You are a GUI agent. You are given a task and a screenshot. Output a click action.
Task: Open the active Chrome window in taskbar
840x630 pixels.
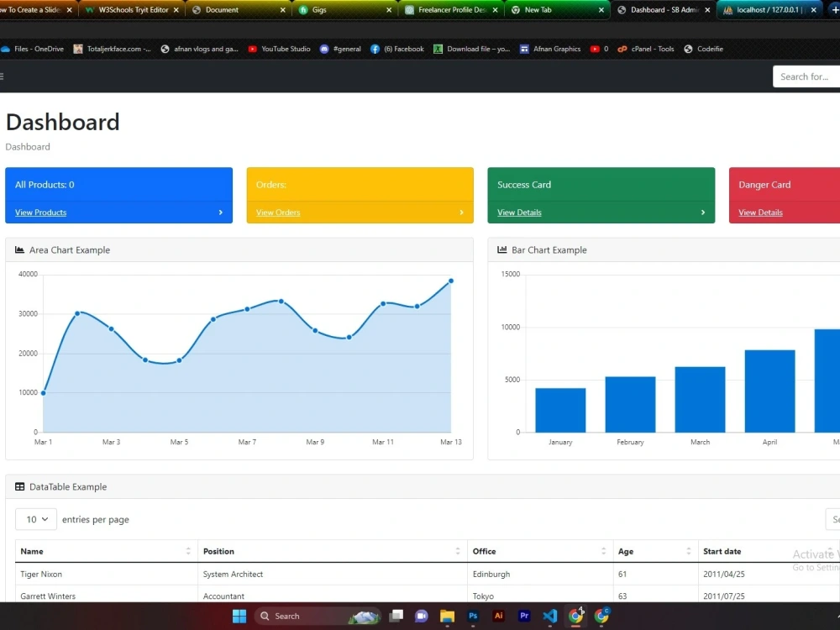(576, 616)
